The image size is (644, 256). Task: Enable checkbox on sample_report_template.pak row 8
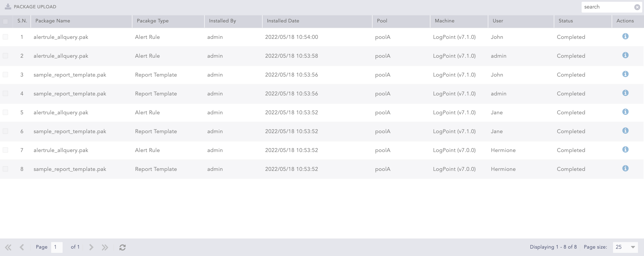pos(6,168)
